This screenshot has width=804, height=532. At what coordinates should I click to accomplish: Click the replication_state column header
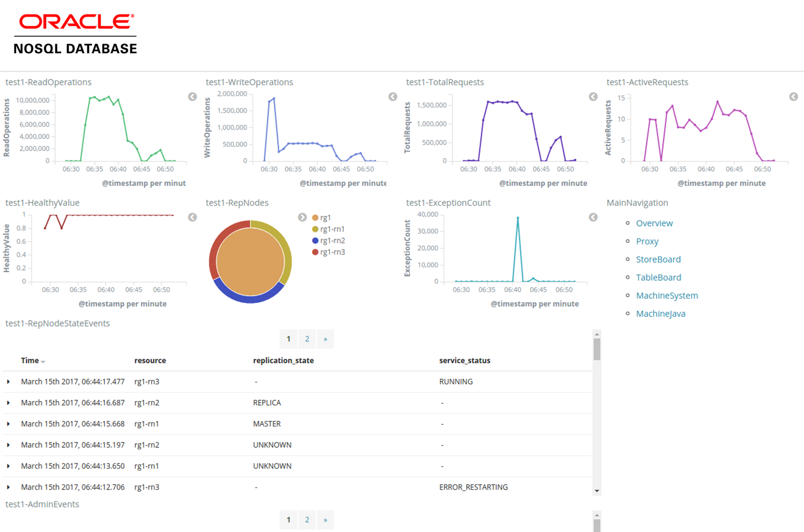tap(284, 361)
